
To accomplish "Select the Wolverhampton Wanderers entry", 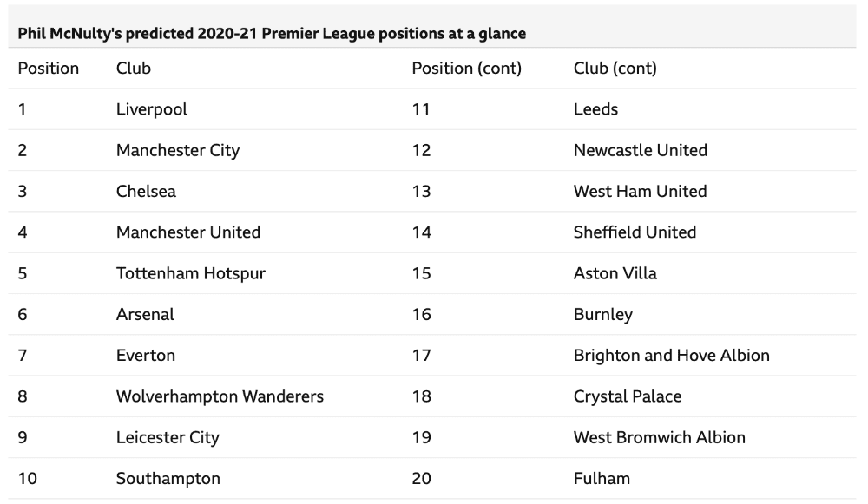I will tap(220, 396).
